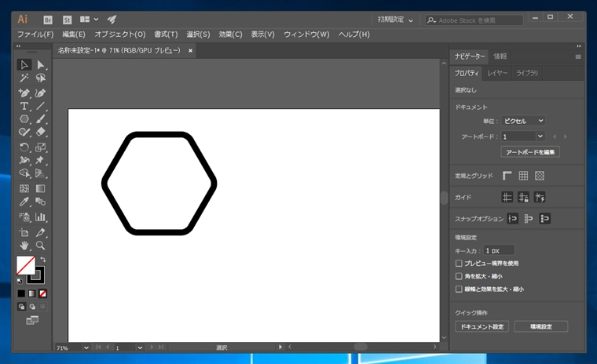Click the アートボードを編集 button
The width and height of the screenshot is (597, 364).
(530, 152)
